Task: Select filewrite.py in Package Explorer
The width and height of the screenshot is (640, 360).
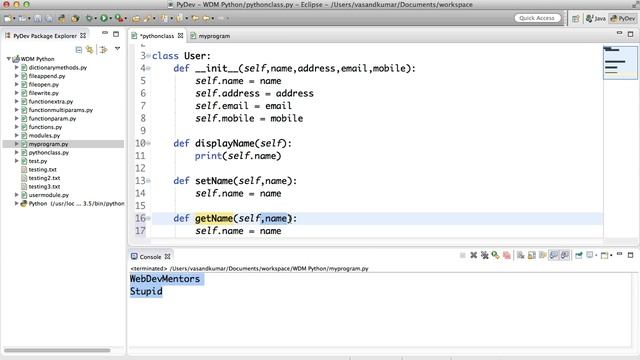Action: 44,93
